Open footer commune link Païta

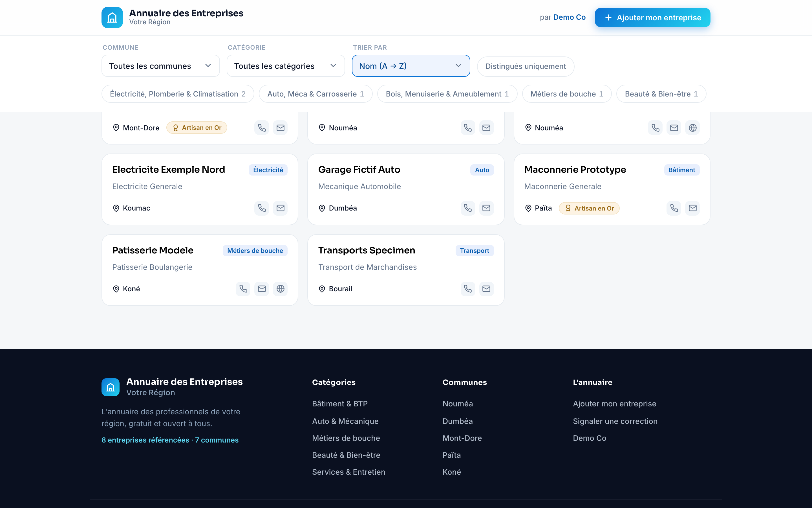coord(452,455)
